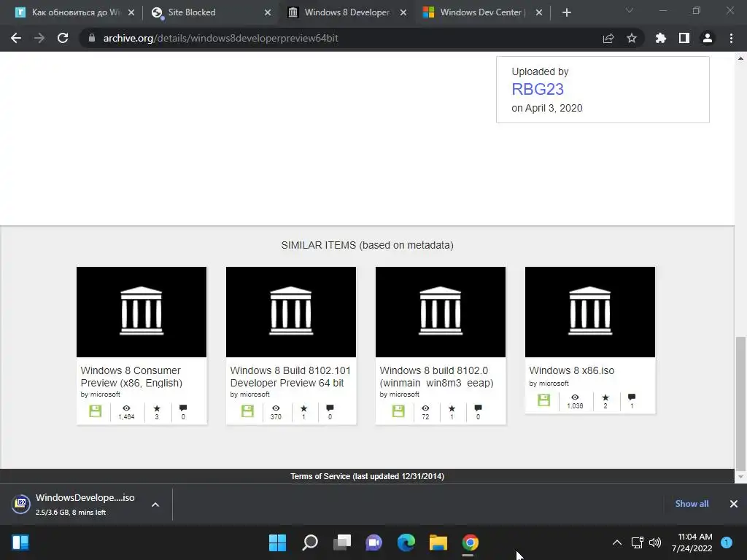Image resolution: width=747 pixels, height=560 pixels.
Task: Click software icon on Build 8102.101 card
Action: [247, 411]
